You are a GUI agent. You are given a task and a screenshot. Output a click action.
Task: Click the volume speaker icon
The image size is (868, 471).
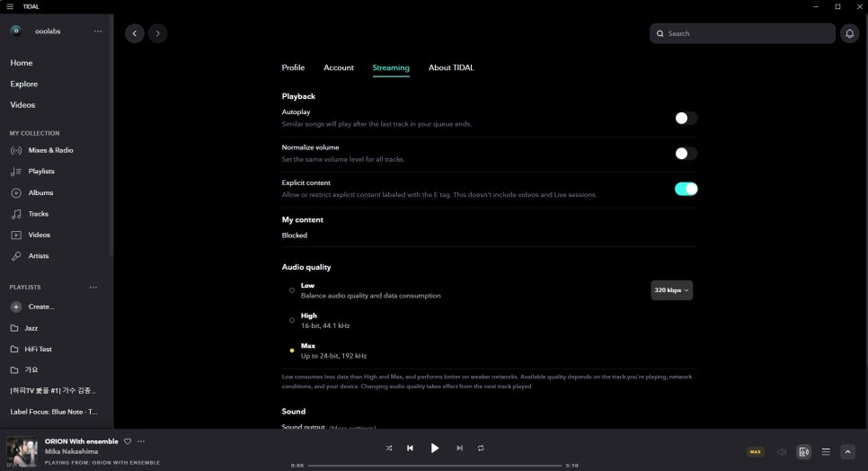click(x=782, y=452)
